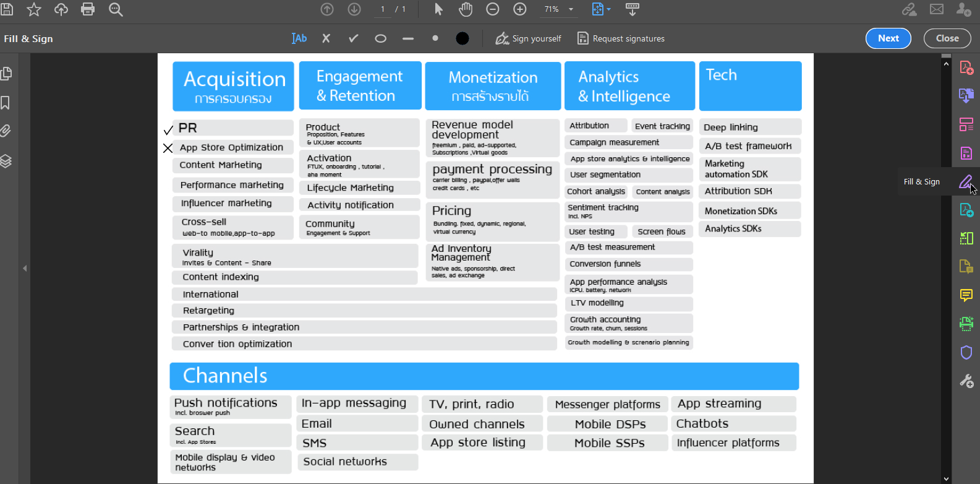
Task: Print the document with the printer icon
Action: click(88, 9)
